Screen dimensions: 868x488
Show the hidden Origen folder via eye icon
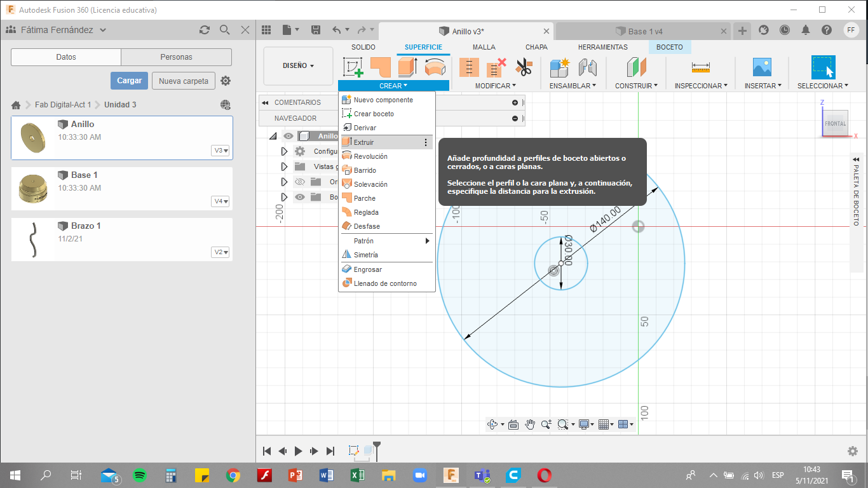coord(301,182)
